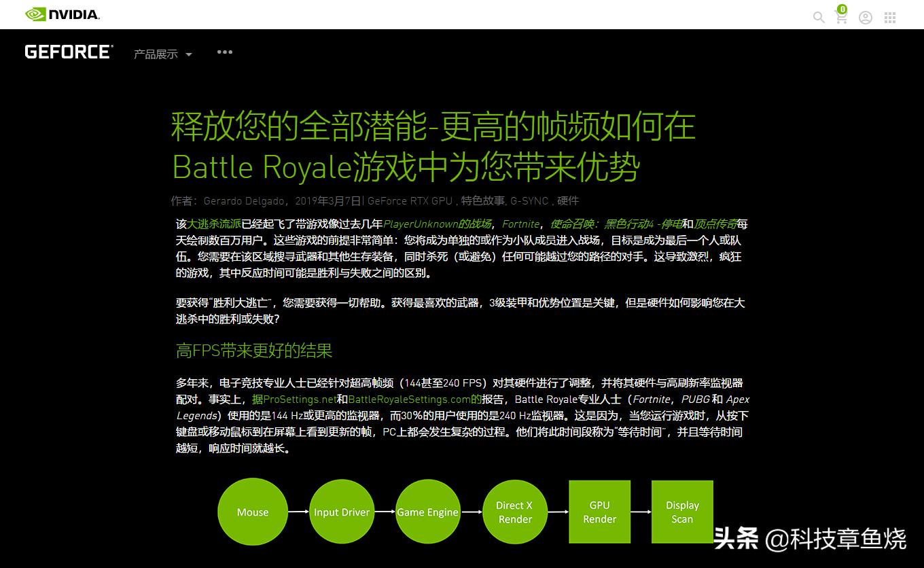Click the 硬件 tag
The image size is (924, 568).
[568, 201]
